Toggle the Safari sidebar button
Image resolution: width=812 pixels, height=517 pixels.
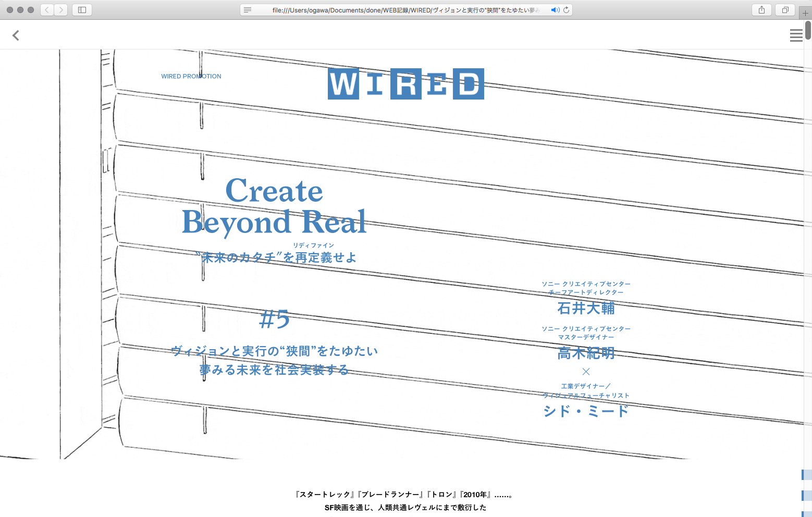(82, 10)
